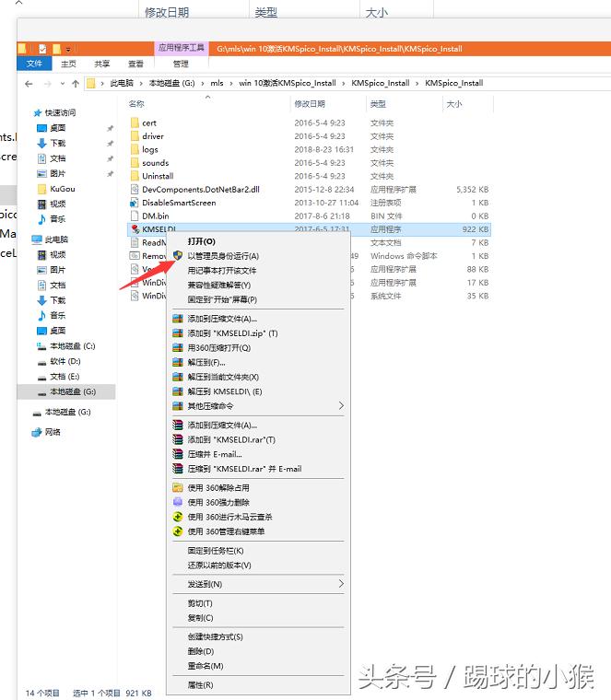Click icon beside 解压到(F)...
This screenshot has height=700, width=611.
pyautogui.click(x=178, y=363)
